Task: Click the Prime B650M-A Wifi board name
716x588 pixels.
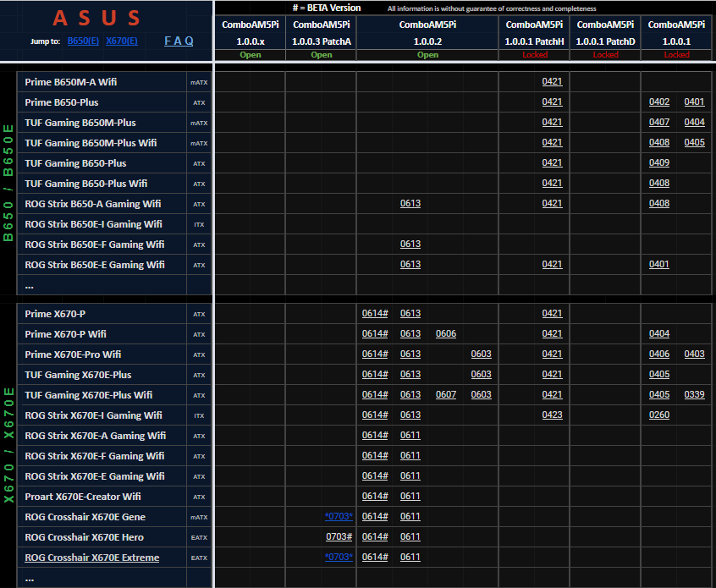Action: [x=71, y=82]
